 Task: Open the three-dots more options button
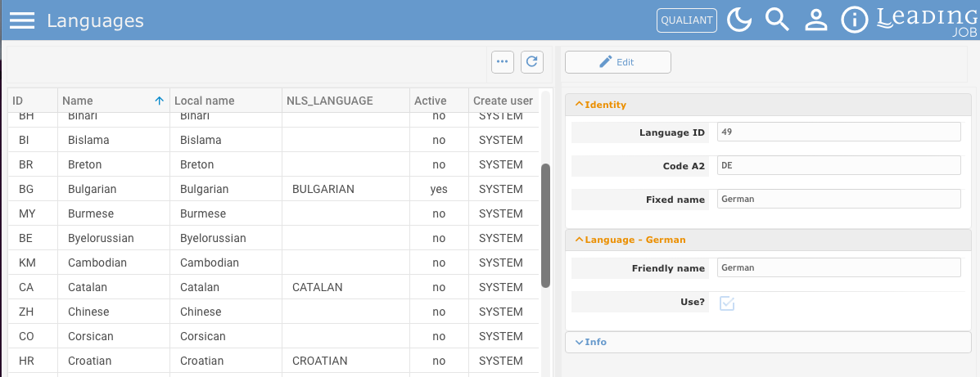coord(503,62)
